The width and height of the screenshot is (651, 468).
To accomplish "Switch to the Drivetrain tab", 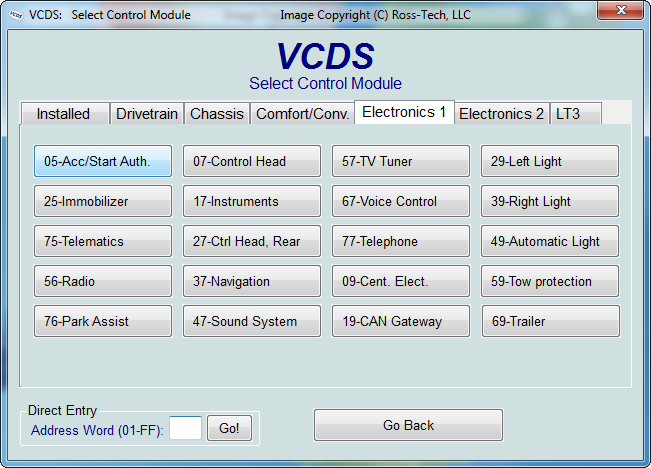I will (147, 114).
